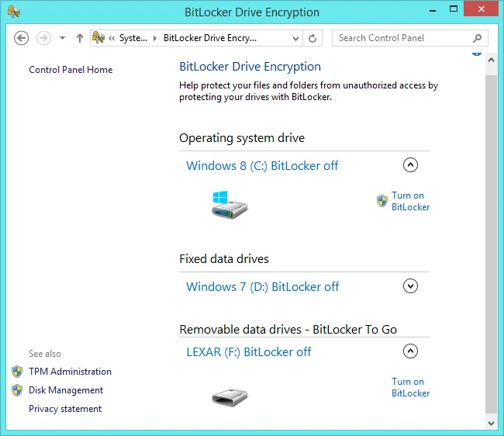Click the 'Operating system drive' heading text
This screenshot has height=436, width=504.
[x=242, y=138]
